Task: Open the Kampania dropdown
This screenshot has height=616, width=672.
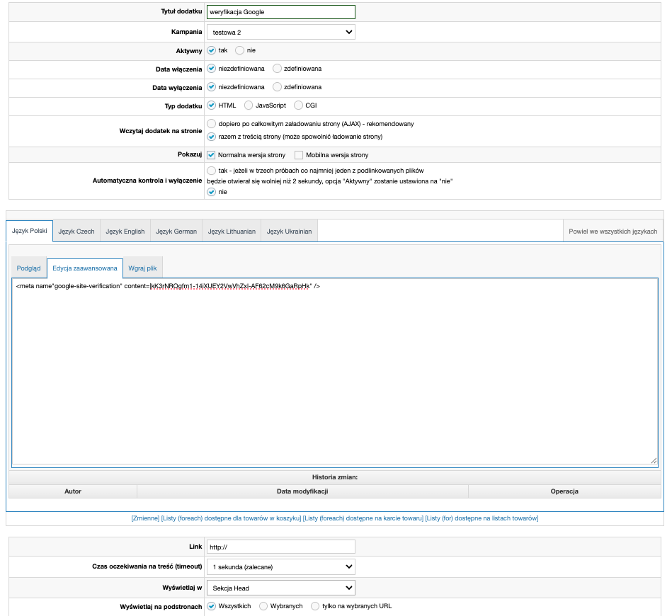Action: (280, 32)
